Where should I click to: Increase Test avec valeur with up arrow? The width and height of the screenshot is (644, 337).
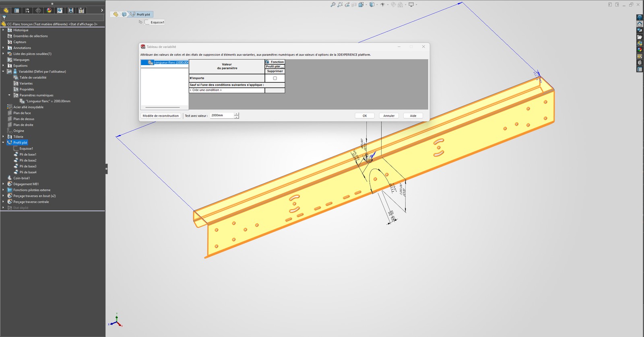[237, 114]
